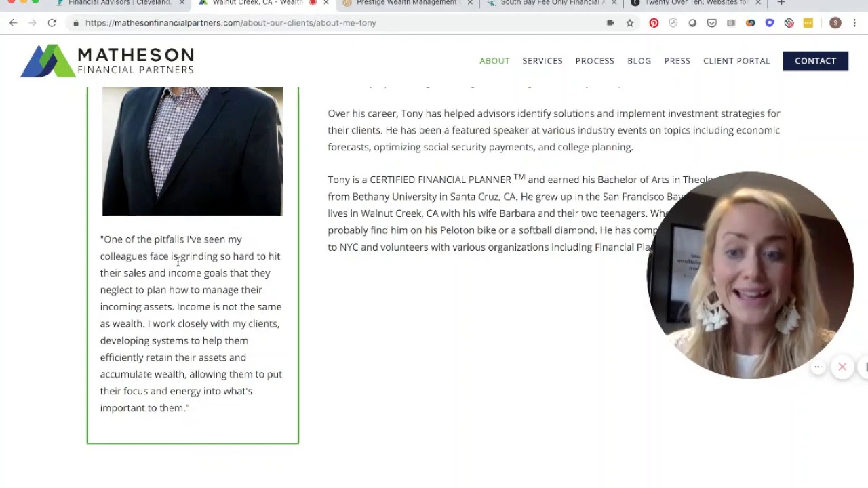Screen dimensions: 868x488
Task: Click Tony's portrait photo
Action: pyautogui.click(x=193, y=151)
